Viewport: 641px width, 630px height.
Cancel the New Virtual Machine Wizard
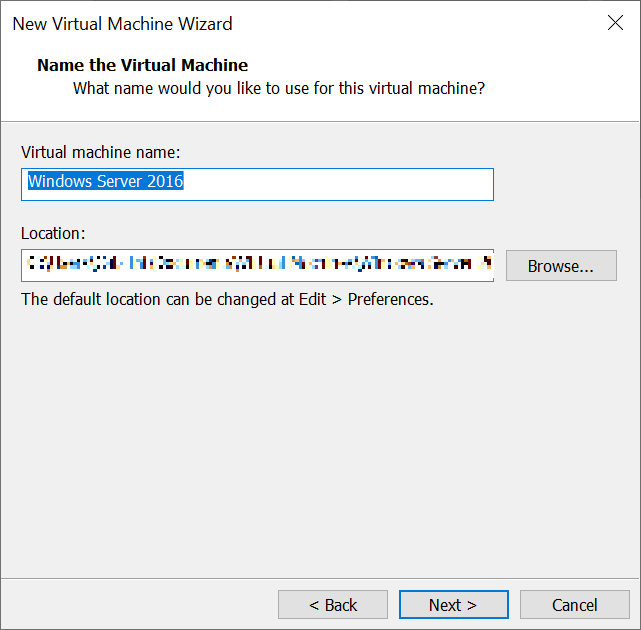(574, 604)
